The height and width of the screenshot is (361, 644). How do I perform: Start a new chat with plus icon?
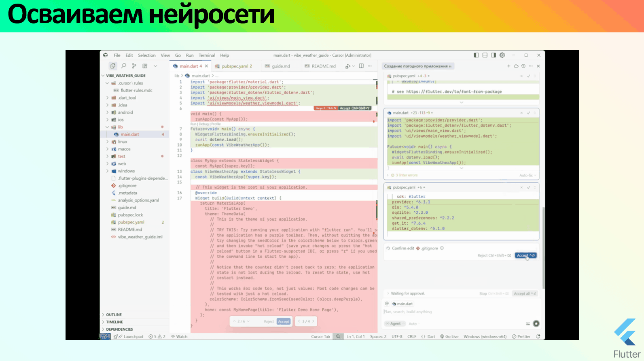point(508,66)
